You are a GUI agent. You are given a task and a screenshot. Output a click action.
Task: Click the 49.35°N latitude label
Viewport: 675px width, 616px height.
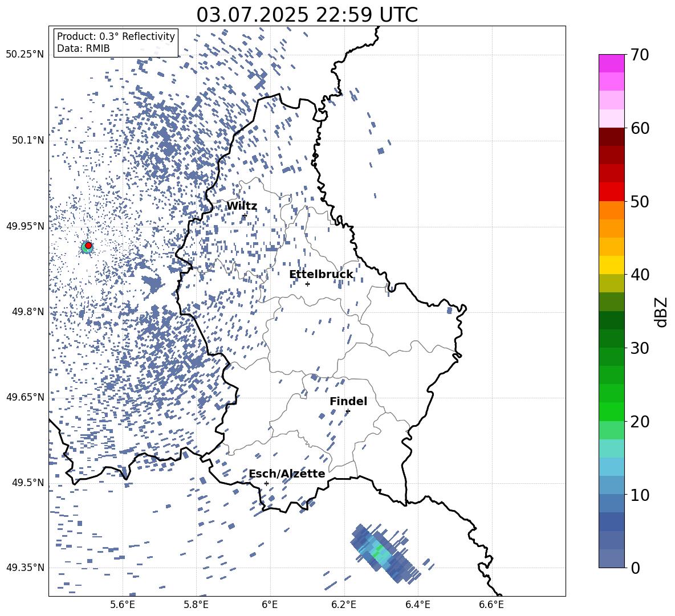(26, 568)
